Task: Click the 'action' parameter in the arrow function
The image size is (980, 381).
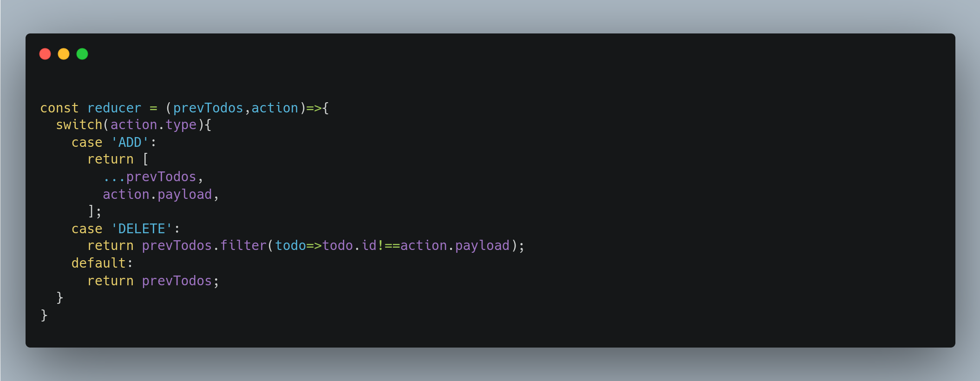Action: 275,108
